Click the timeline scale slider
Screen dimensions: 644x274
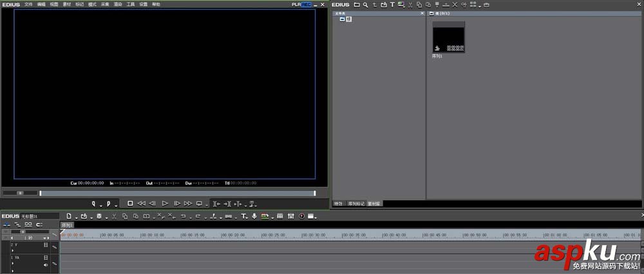(23, 232)
